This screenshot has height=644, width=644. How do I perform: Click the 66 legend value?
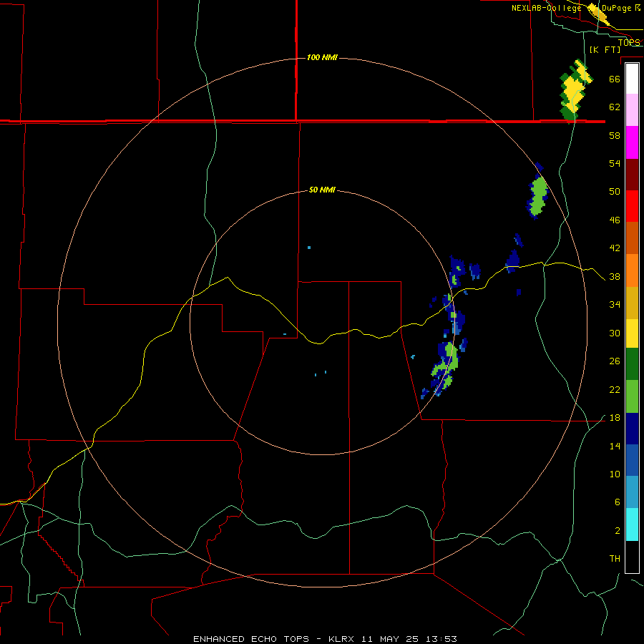tap(615, 79)
